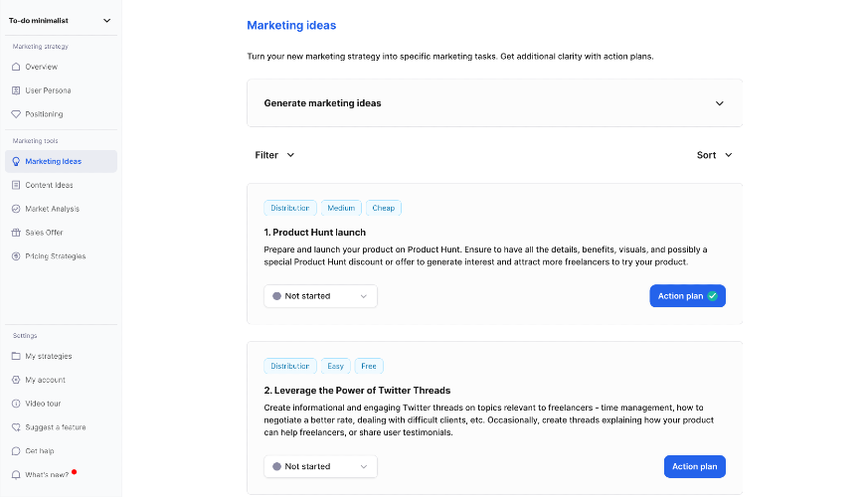Click the What's new bell icon
Image resolution: width=868 pixels, height=497 pixels.
16,475
